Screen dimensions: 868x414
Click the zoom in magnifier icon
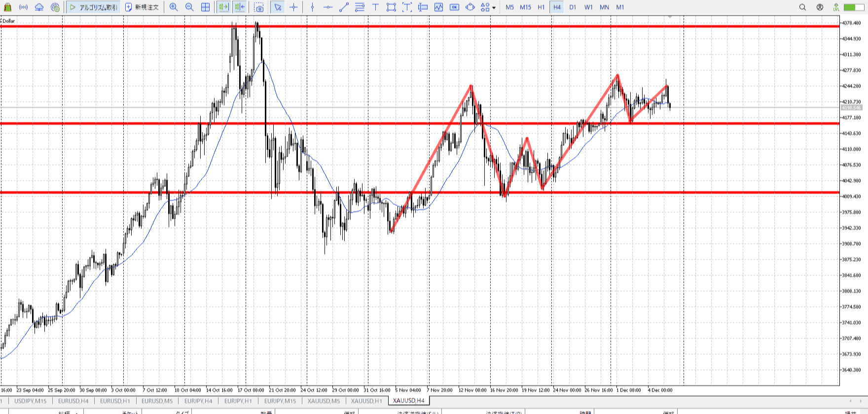174,7
